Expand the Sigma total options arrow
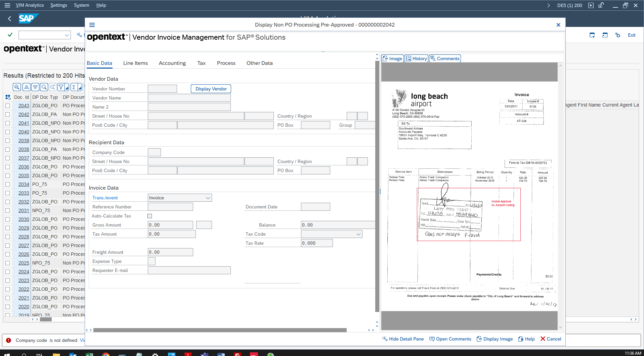The image size is (644, 356). point(80,87)
